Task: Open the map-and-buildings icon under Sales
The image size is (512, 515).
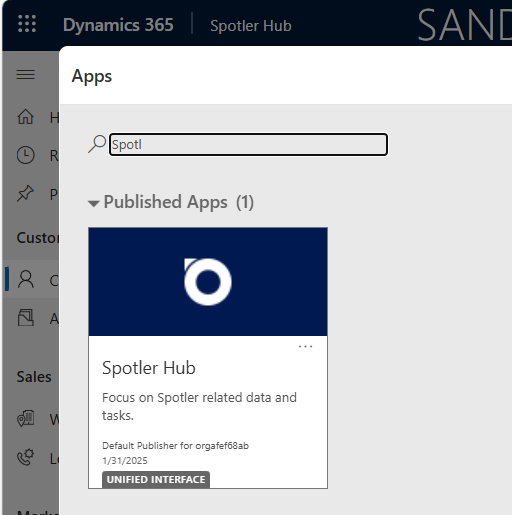Action: [26, 419]
